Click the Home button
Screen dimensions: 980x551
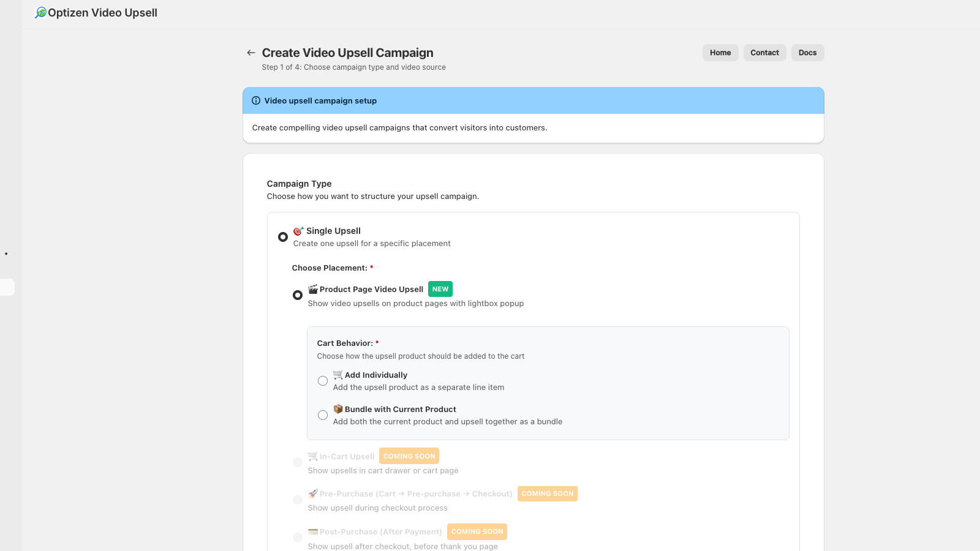click(720, 53)
